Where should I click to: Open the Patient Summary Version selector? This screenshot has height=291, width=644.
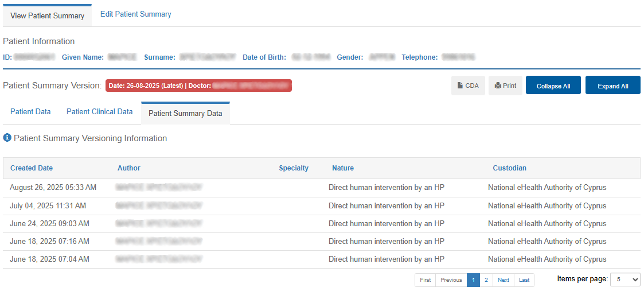point(198,86)
